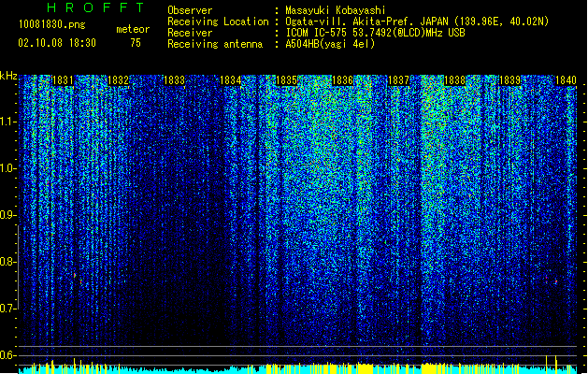The image size is (588, 374).
Task: Click the observer name Masayuki Kobayashi
Action: point(336,10)
